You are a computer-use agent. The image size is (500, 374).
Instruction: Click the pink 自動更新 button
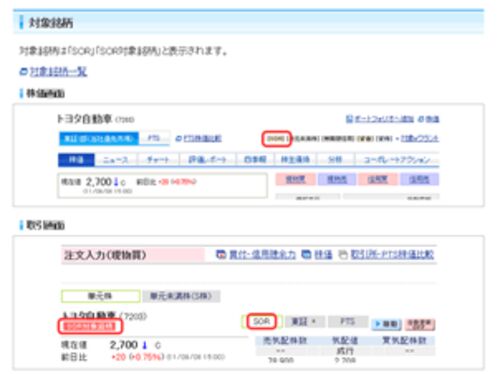pos(420,324)
